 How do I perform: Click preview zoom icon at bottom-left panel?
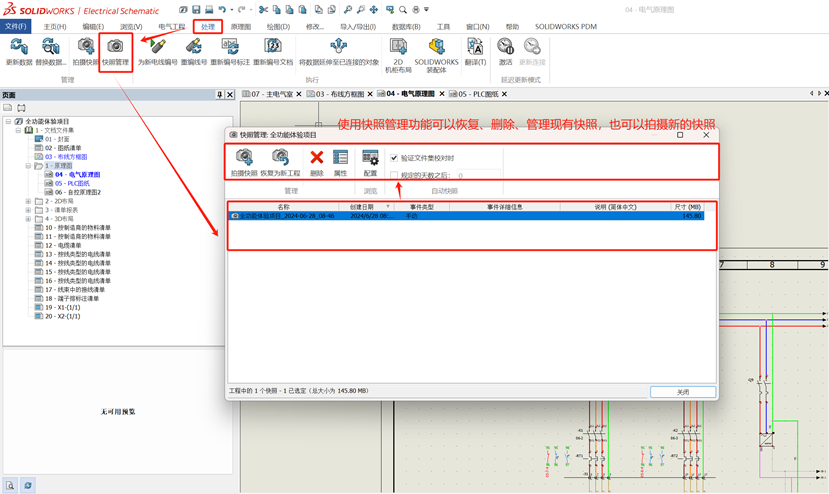(10, 485)
